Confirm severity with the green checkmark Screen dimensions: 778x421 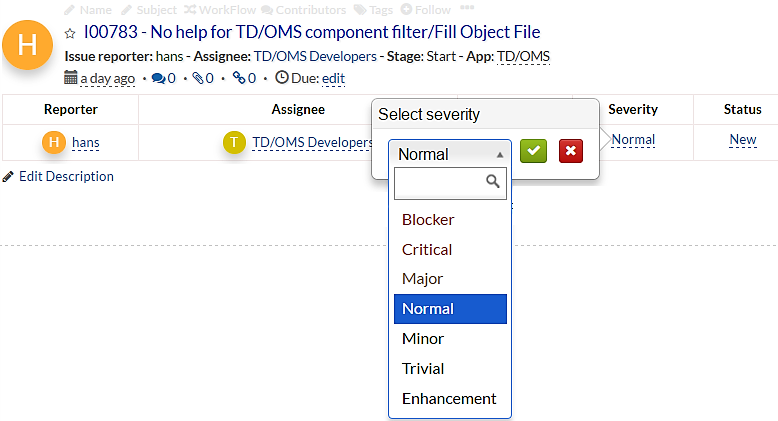pyautogui.click(x=535, y=151)
